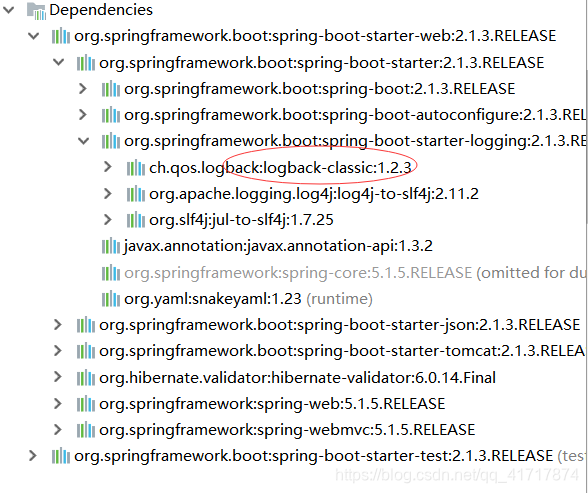Expand spring-boot:2.1.3.RELEASE node
This screenshot has width=588, height=493.
[83, 89]
